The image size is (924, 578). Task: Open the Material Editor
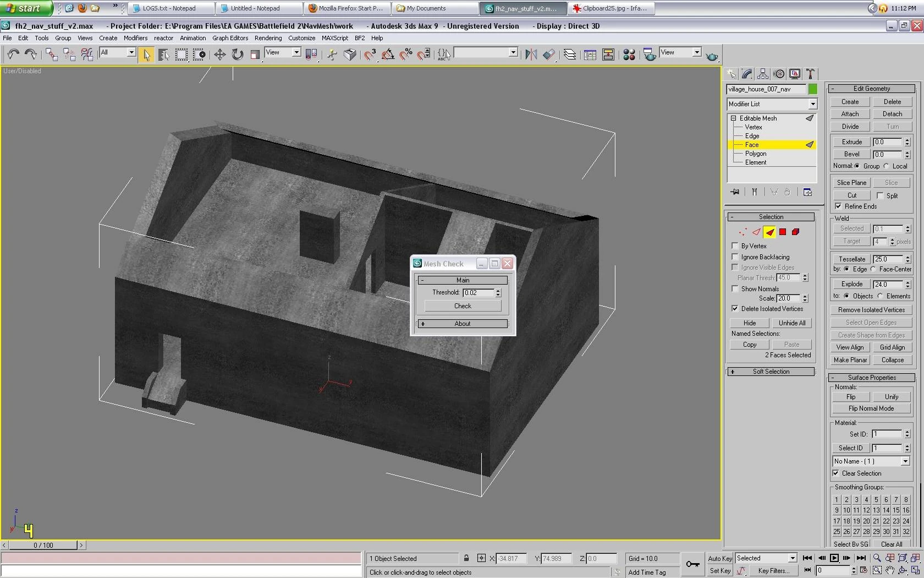(629, 54)
